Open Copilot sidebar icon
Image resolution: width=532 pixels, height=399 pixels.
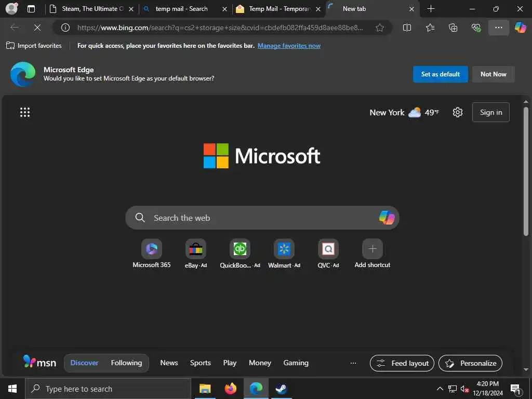520,28
